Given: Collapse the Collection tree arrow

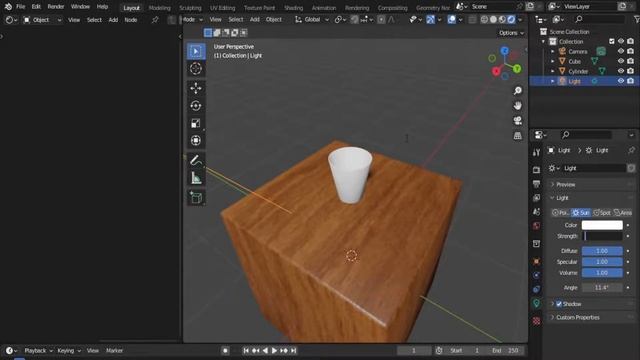Looking at the screenshot, I should coord(543,42).
